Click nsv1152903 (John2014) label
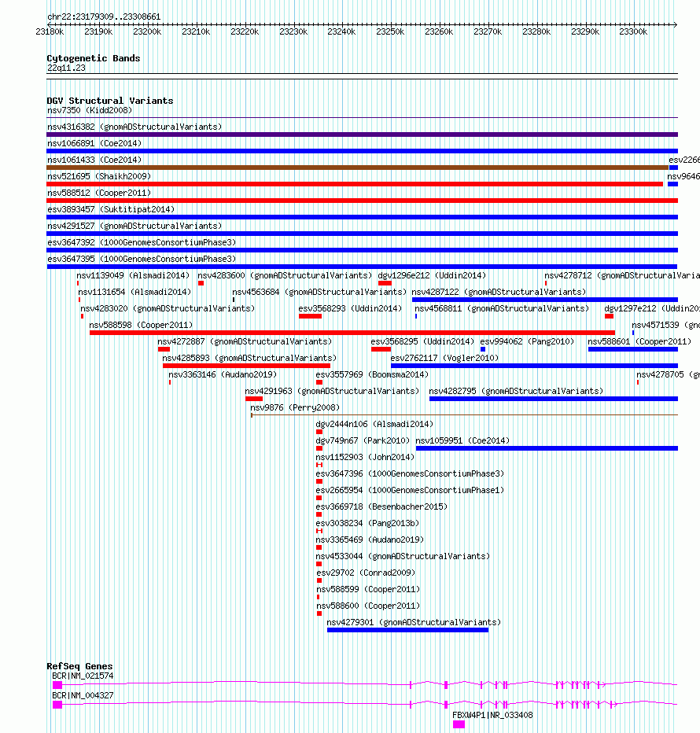This screenshot has height=733, width=700. pos(365,457)
